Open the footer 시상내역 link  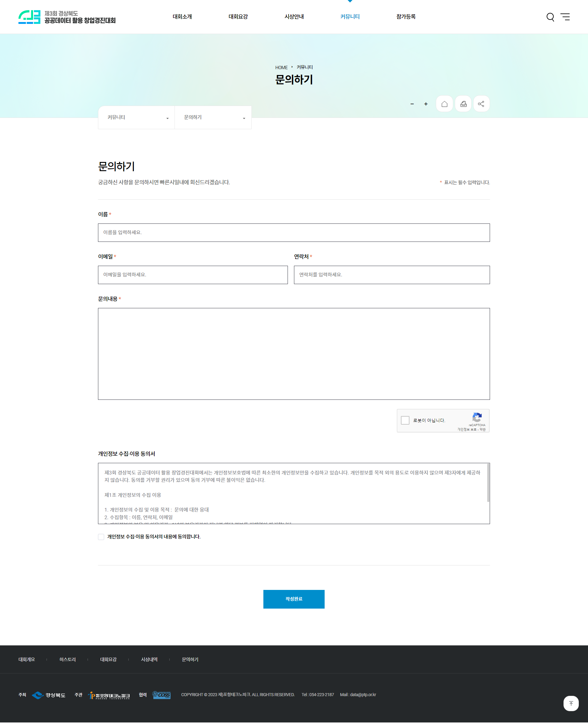149,659
